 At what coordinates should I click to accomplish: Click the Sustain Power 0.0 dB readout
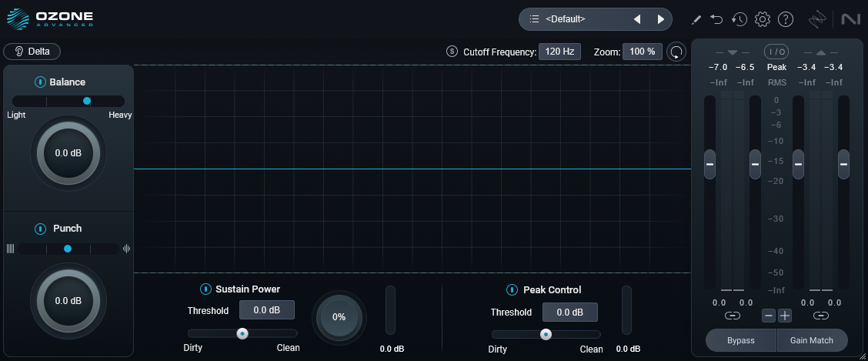pos(392,349)
